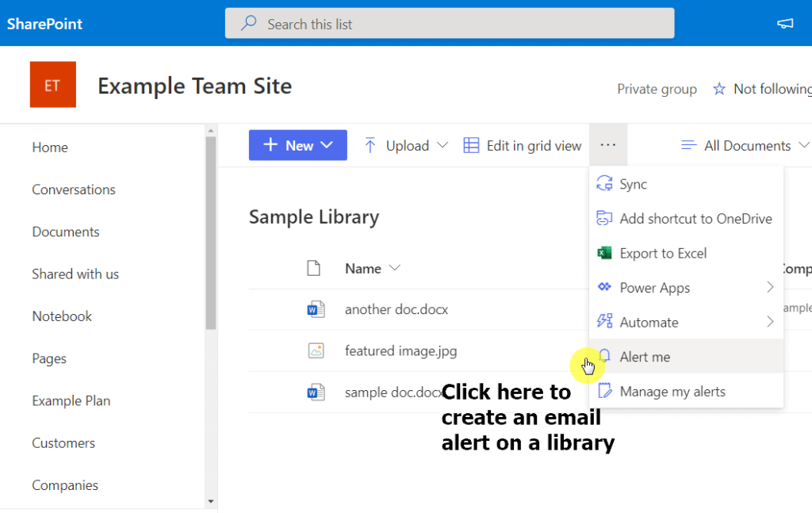812x513 pixels.
Task: Select Sync from the menu
Action: pos(686,184)
